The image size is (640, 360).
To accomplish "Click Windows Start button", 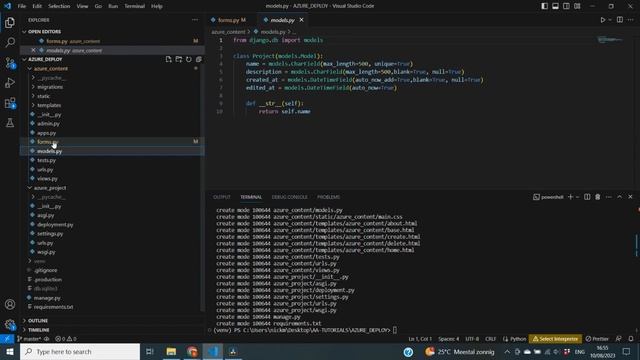I will click(9, 351).
